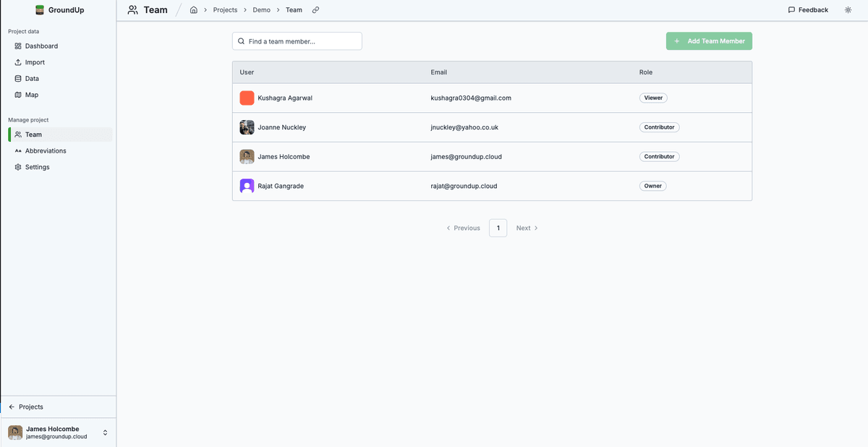Open Abbreviations in sidebar
This screenshot has height=447, width=868.
(46, 151)
